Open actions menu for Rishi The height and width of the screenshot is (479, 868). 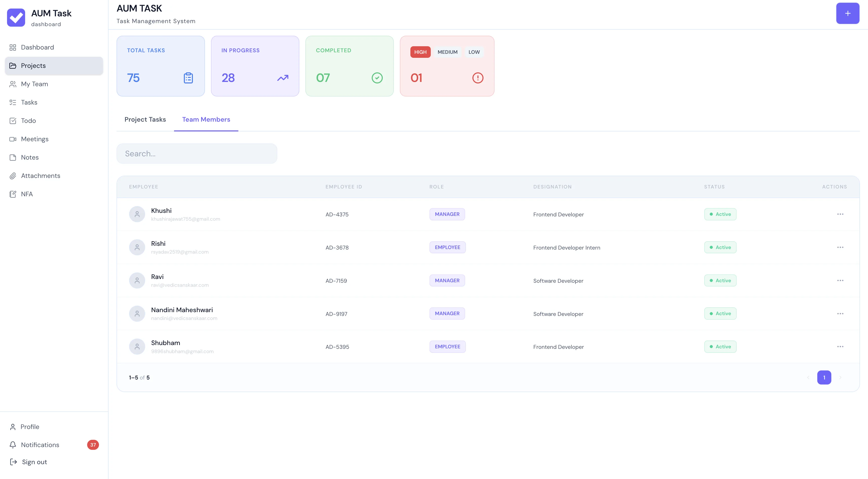840,248
